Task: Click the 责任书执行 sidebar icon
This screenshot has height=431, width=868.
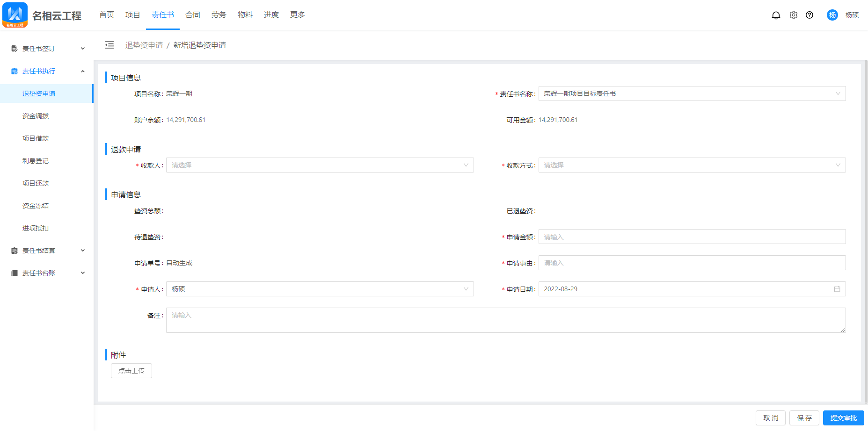Action: coord(15,71)
